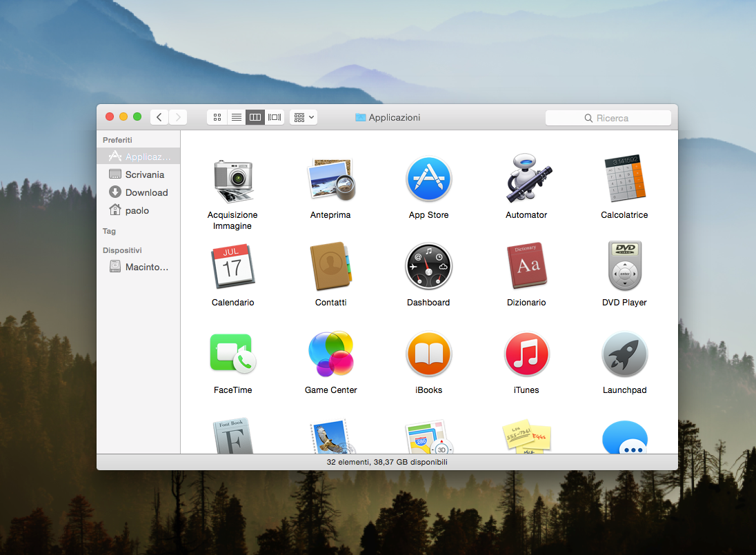Image resolution: width=756 pixels, height=555 pixels.
Task: Open the Calendario app icon
Action: point(233,266)
